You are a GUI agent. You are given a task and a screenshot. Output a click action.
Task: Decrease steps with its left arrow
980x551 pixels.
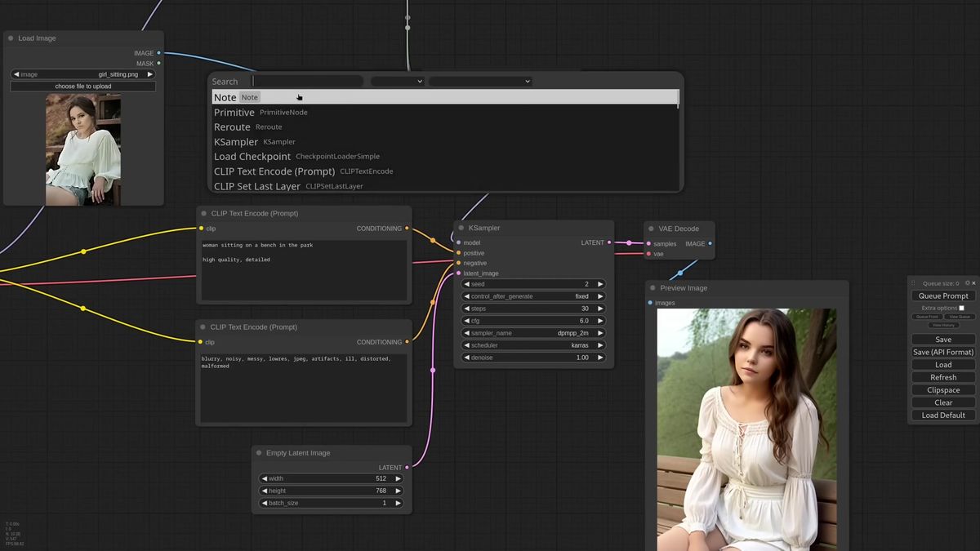pos(467,309)
